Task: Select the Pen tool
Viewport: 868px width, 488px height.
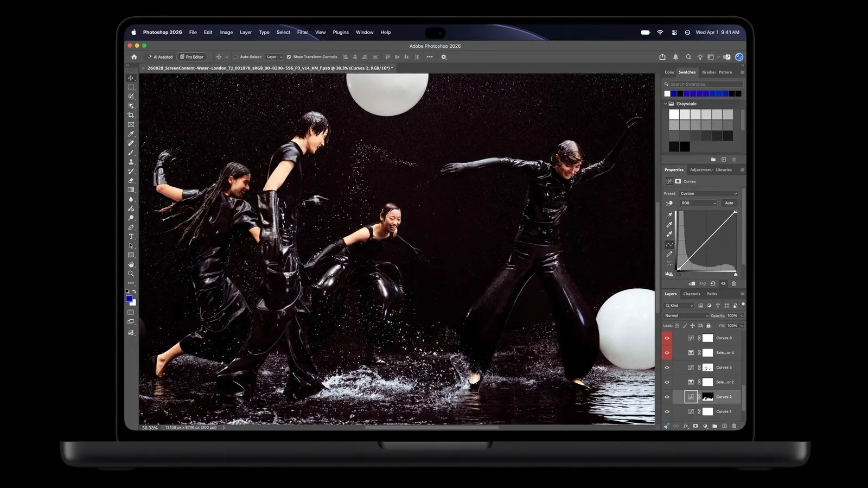Action: tap(131, 227)
